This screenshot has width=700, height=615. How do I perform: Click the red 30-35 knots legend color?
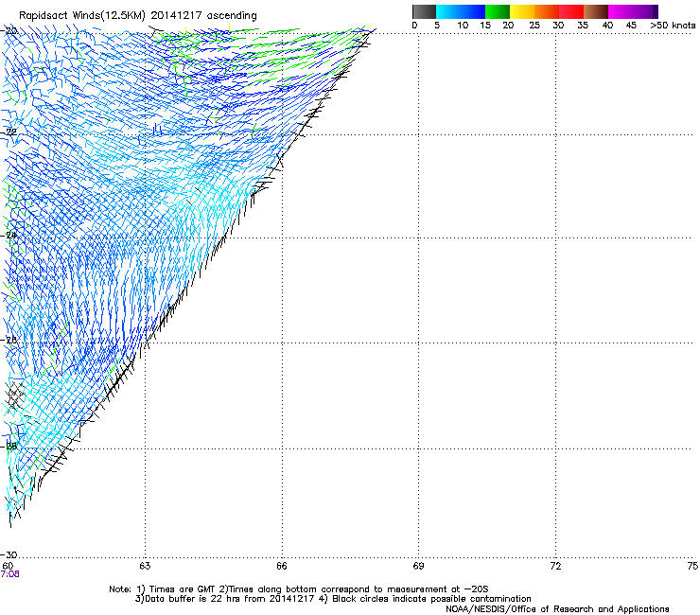pos(571,11)
